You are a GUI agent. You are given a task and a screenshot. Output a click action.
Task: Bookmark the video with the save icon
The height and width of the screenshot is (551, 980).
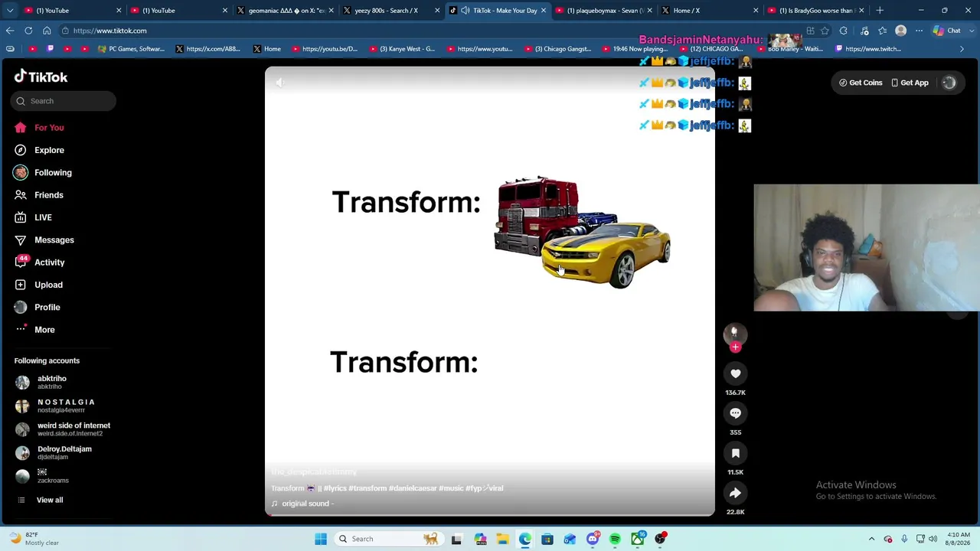tap(735, 453)
